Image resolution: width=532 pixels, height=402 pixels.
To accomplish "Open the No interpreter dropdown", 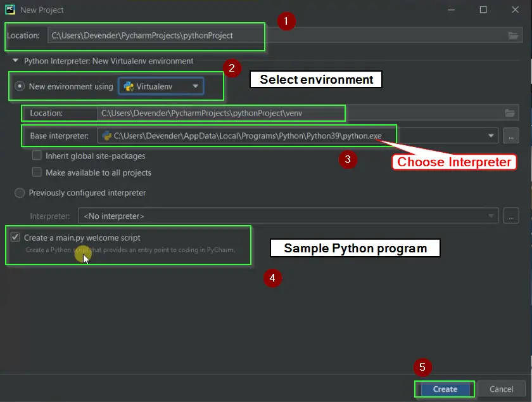I will pos(288,216).
